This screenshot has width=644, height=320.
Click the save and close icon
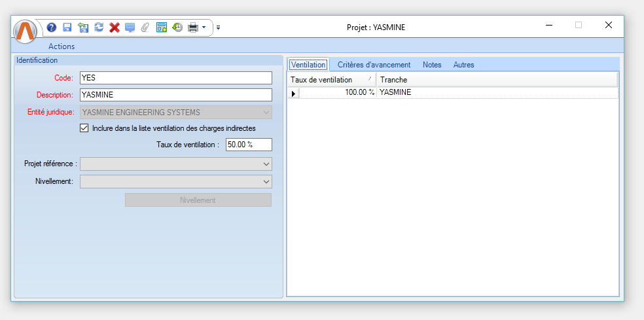pyautogui.click(x=83, y=27)
